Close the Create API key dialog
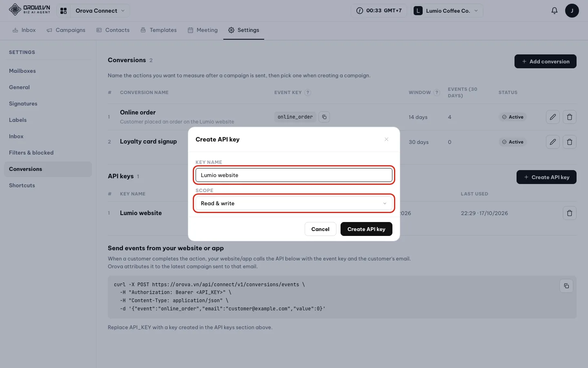 (x=386, y=139)
